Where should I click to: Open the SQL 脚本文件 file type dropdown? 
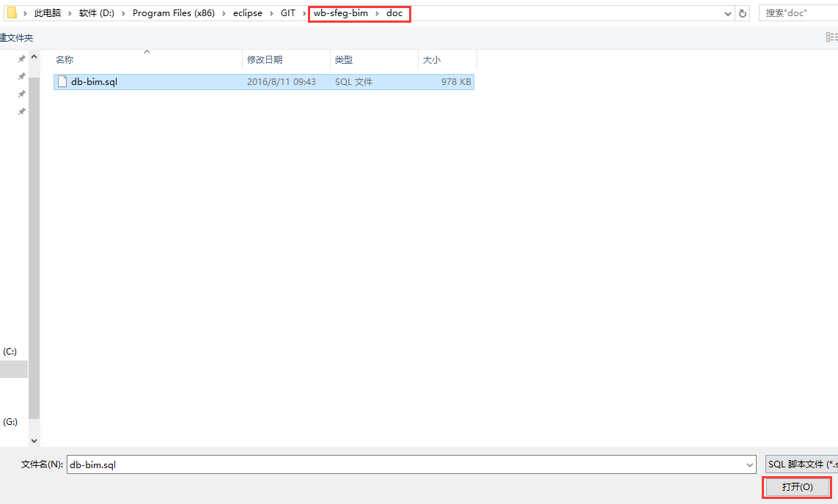(801, 464)
